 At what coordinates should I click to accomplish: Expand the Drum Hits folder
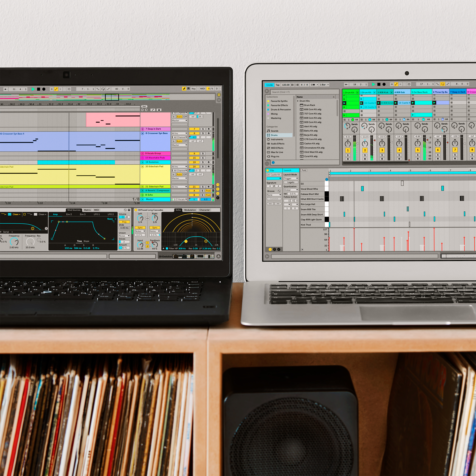coord(298,101)
